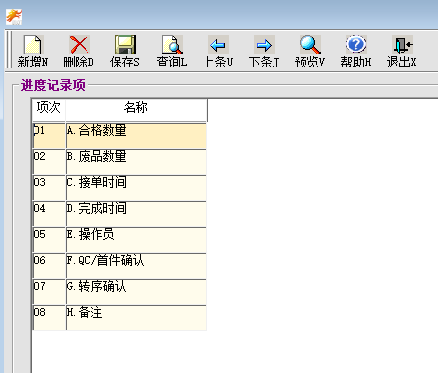Click the 项次 column header

(x=49, y=110)
